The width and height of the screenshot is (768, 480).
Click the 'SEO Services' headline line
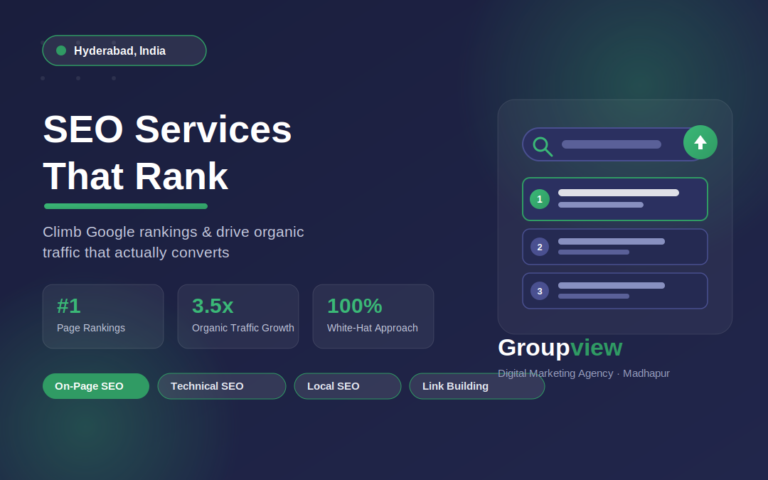coord(168,129)
